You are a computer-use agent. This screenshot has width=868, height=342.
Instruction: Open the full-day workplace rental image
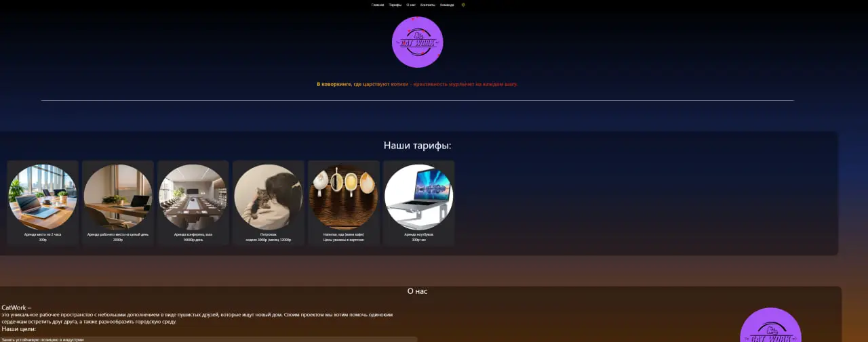[x=118, y=196]
